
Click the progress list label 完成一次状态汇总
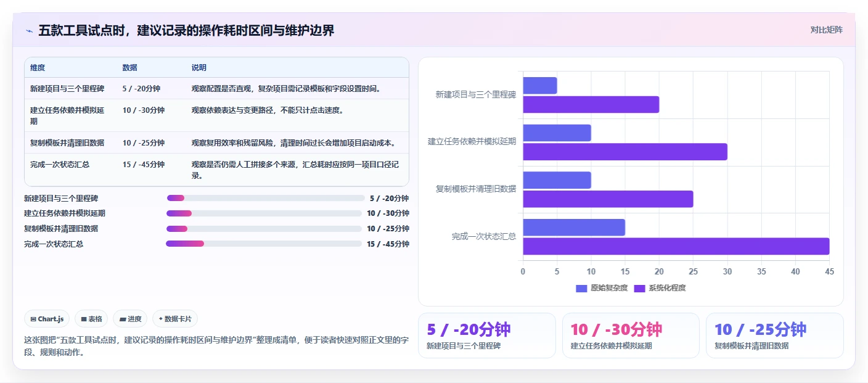click(54, 244)
